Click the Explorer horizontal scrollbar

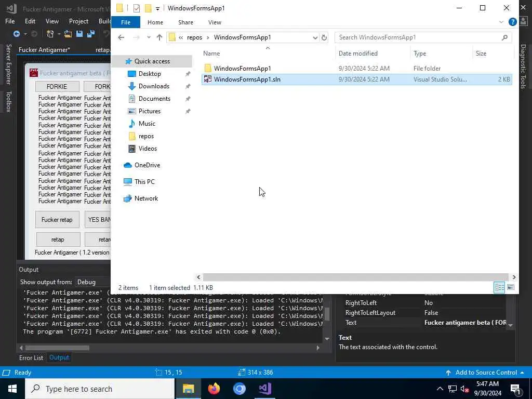pyautogui.click(x=355, y=277)
